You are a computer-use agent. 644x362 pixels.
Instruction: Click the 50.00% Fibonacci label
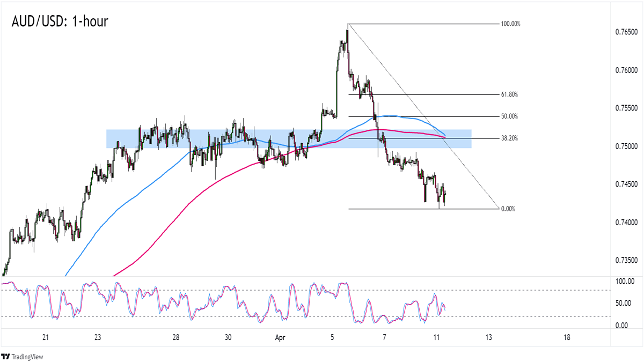pyautogui.click(x=509, y=116)
